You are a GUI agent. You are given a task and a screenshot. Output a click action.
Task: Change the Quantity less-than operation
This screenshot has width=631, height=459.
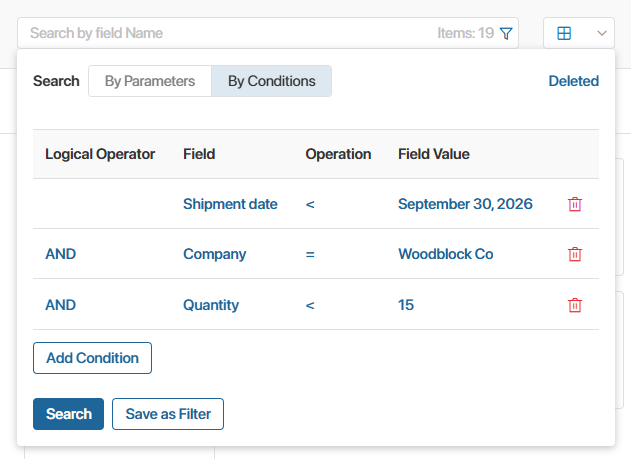(310, 305)
